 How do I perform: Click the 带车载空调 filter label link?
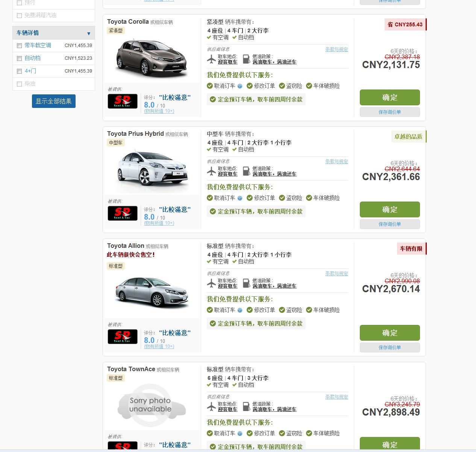click(x=38, y=46)
